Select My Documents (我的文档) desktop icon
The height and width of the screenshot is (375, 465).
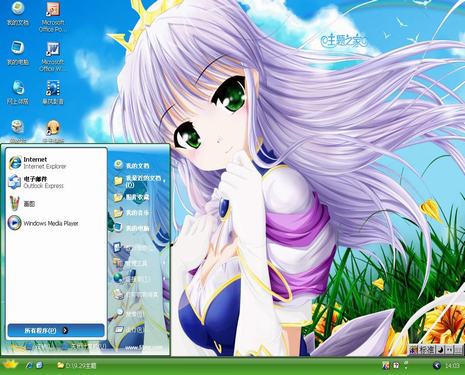[x=18, y=14]
